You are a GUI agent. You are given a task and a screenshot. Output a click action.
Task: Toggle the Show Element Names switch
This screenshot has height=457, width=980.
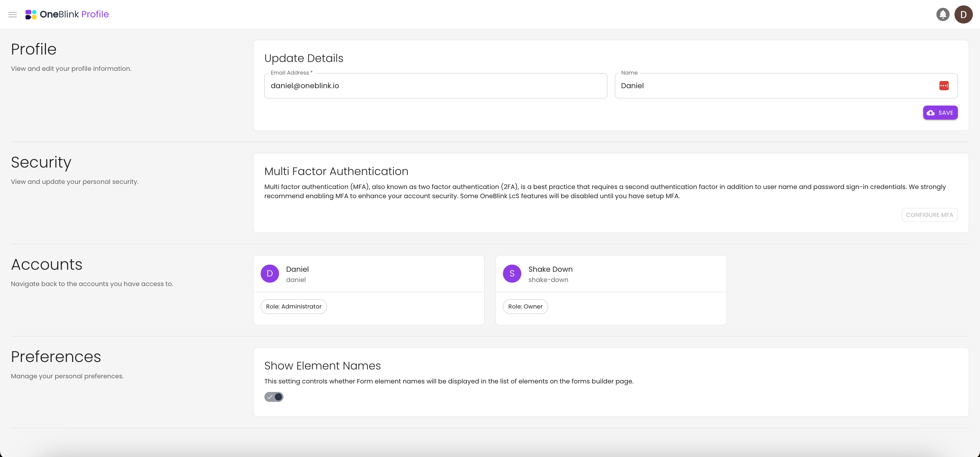pos(274,397)
